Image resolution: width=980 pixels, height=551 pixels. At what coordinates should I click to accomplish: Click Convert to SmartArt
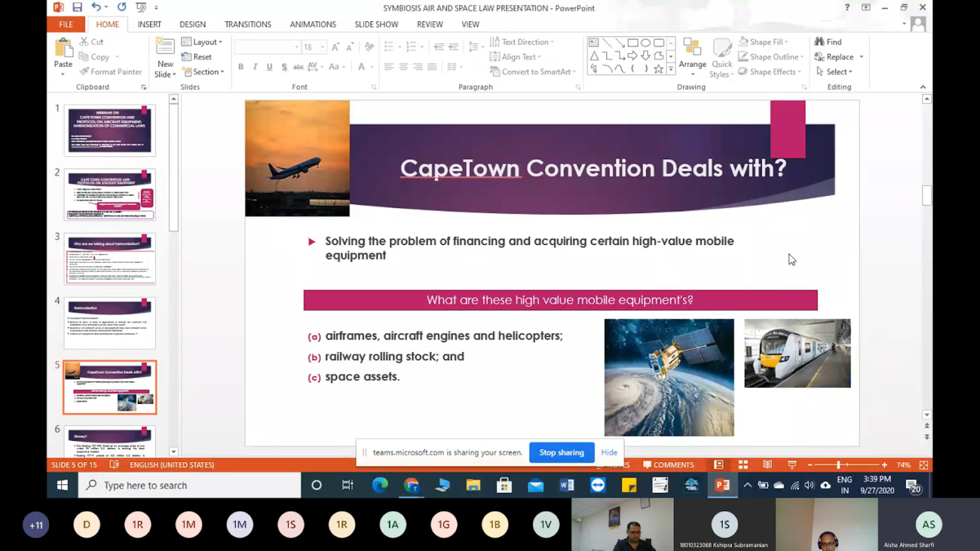[x=532, y=72]
